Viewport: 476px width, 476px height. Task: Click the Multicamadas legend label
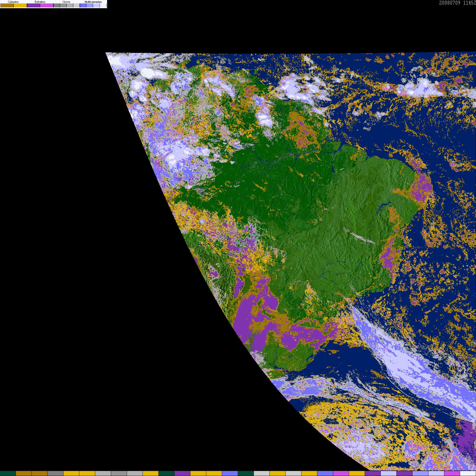[x=93, y=2]
